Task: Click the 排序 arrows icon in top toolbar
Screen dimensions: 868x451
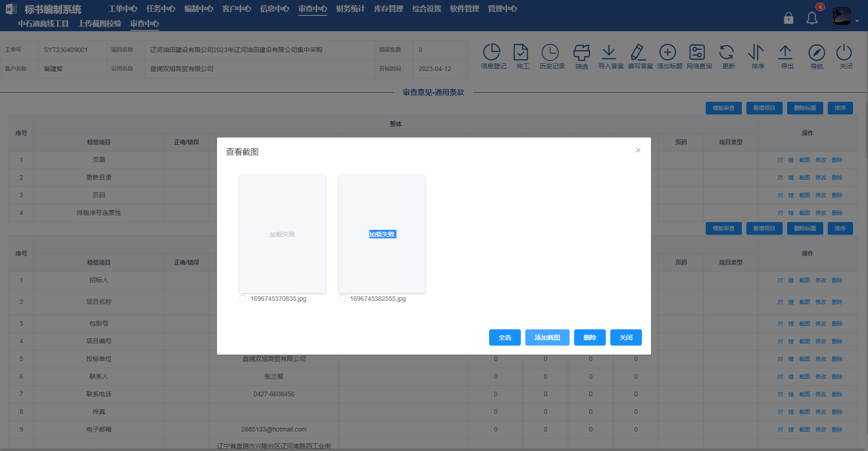Action: tap(756, 52)
